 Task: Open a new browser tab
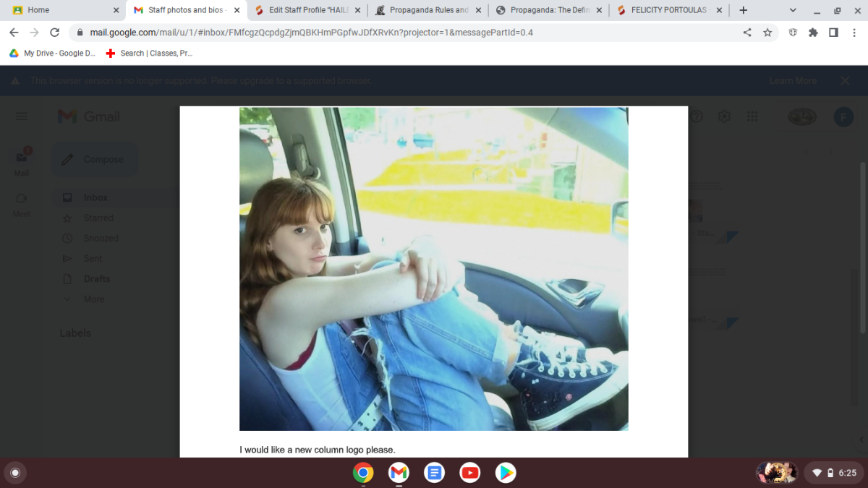point(743,10)
